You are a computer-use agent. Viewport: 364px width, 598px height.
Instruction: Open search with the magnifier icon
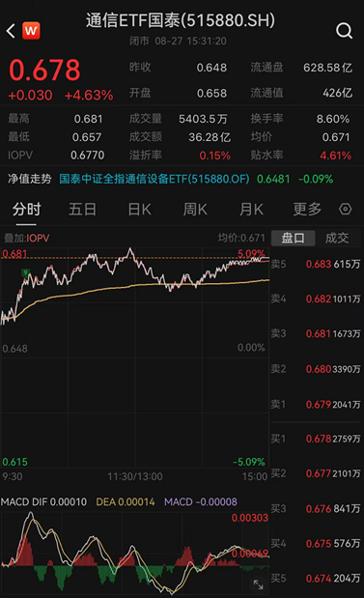pos(344,31)
